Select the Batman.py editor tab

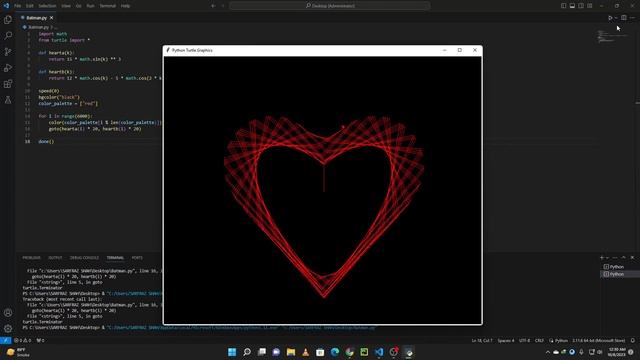[36, 18]
